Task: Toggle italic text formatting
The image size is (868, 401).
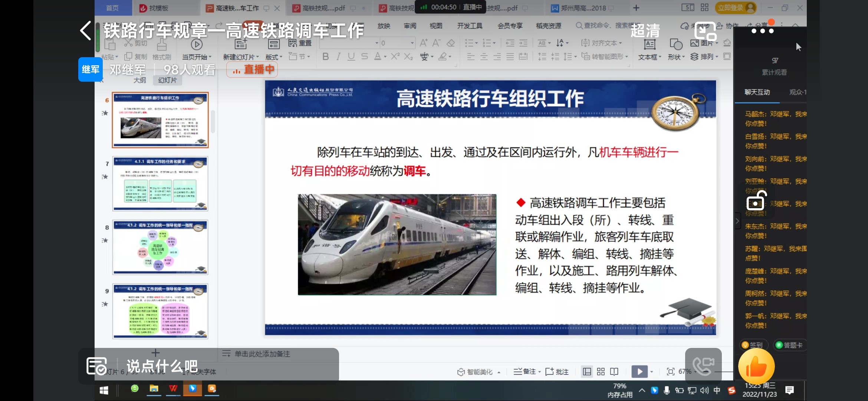Action: [x=338, y=56]
